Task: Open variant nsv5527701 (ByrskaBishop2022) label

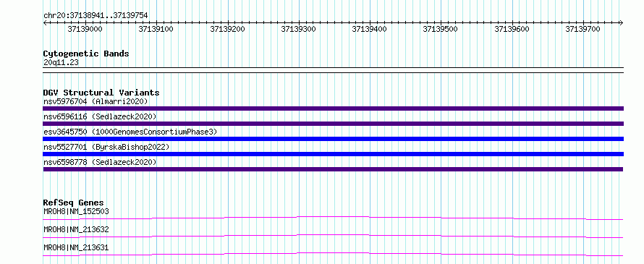Action: click(x=106, y=147)
